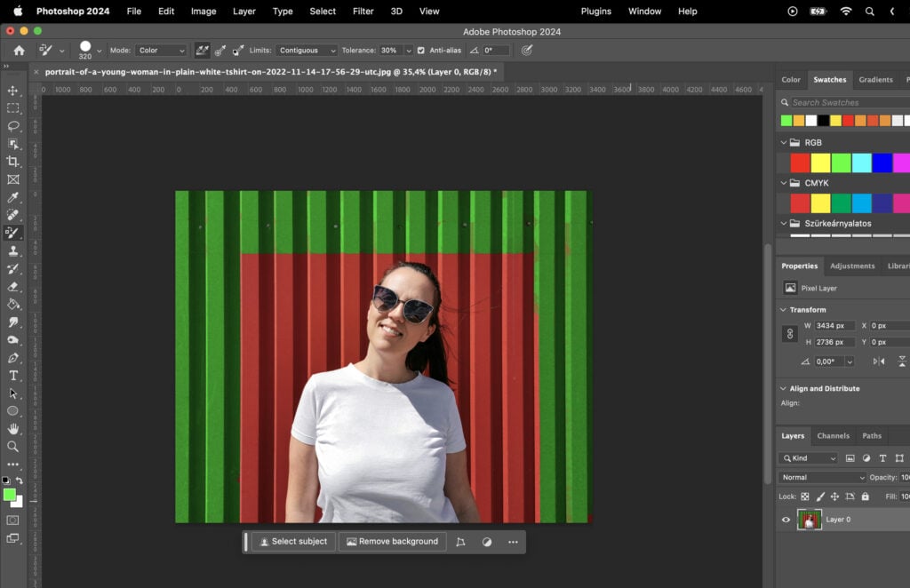
Task: Select the Crop tool
Action: tap(13, 162)
